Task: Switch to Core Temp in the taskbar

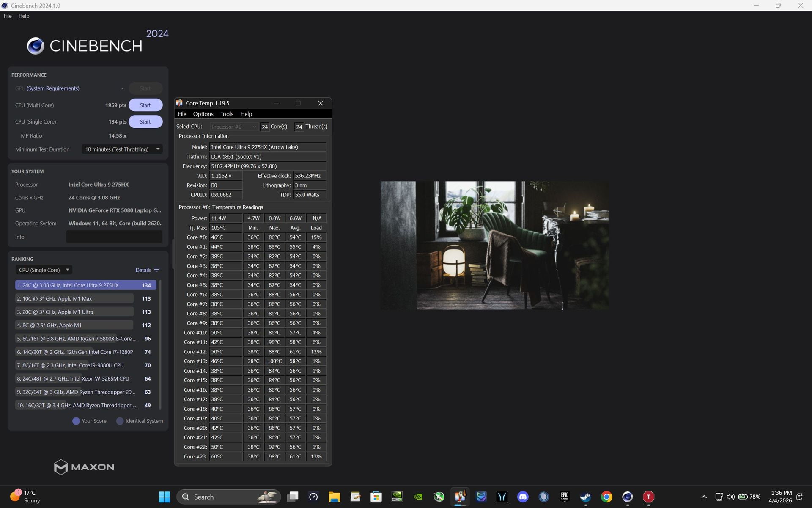Action: 460,497
